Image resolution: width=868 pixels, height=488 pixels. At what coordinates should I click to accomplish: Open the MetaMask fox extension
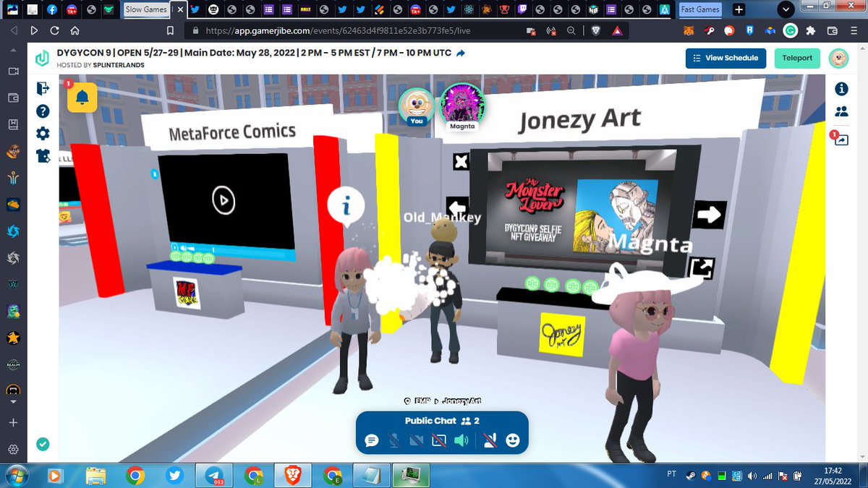click(689, 31)
